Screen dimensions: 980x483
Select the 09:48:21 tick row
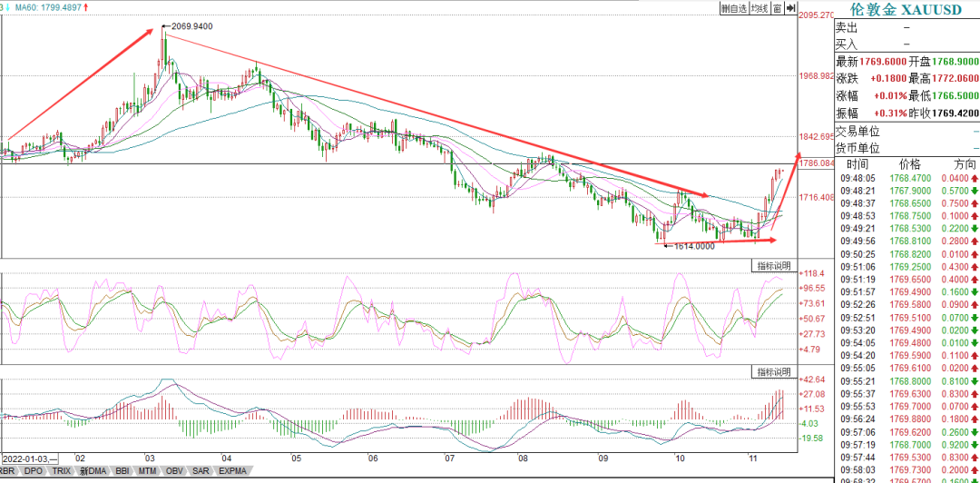tap(906, 191)
